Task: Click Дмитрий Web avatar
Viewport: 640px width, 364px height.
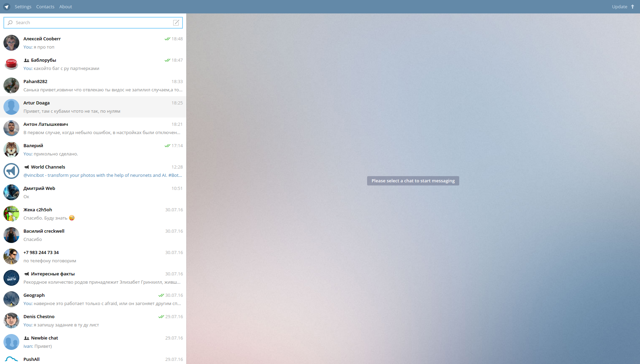Action: coord(11,192)
